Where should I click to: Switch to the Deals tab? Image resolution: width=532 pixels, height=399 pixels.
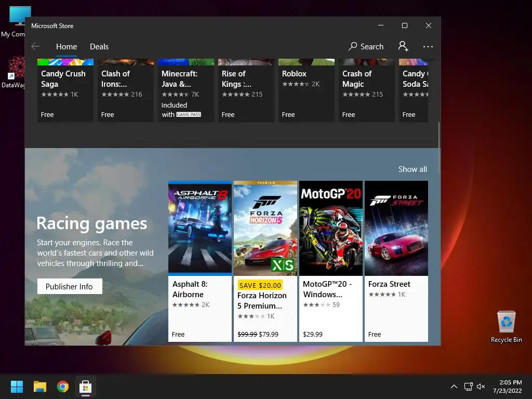click(99, 46)
